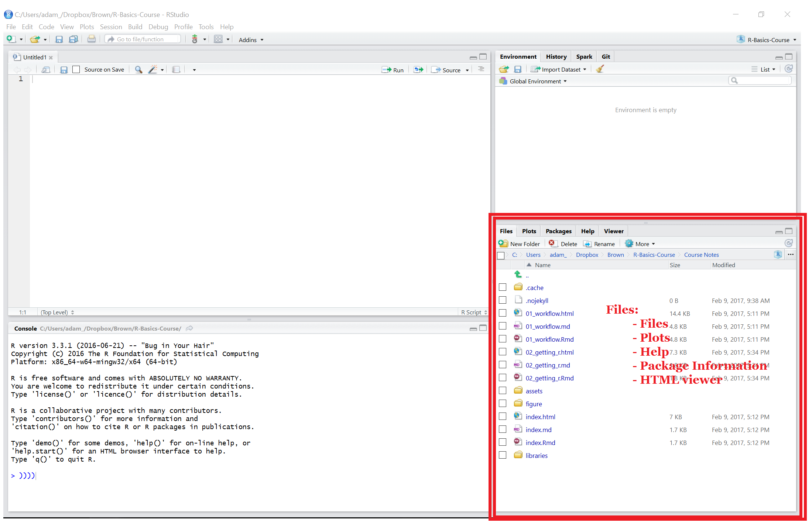Tick the checkbox for the assets folder
Image resolution: width=812 pixels, height=521 pixels.
click(502, 390)
